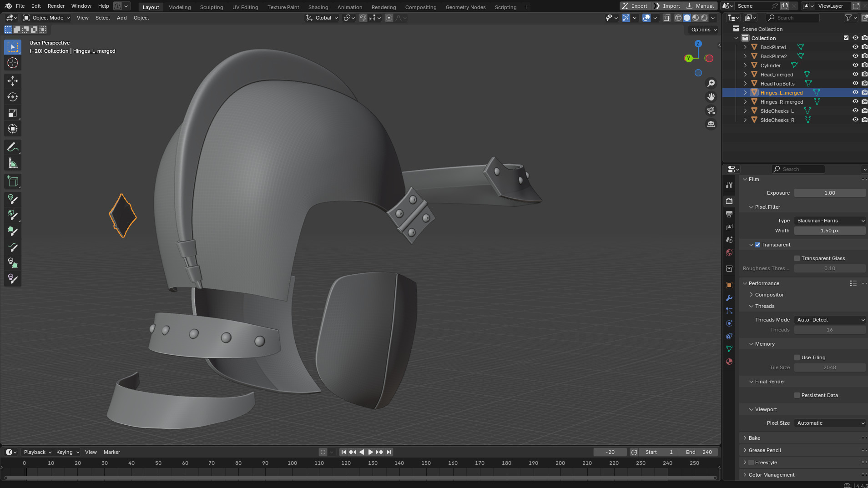Screen dimensions: 868x488
Task: Expand the Grease Pencil panel
Action: 765,450
